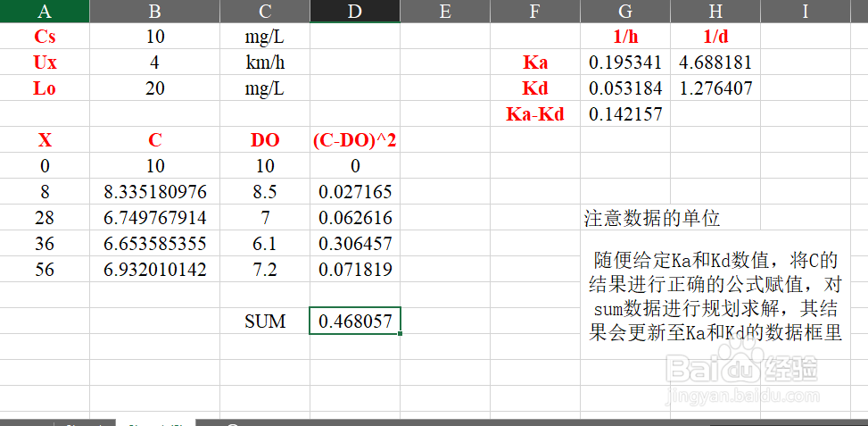
Task: Select column I header
Action: 806,11
